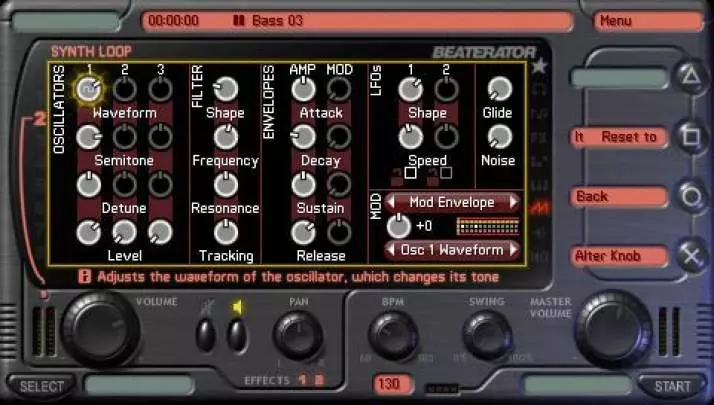This screenshot has width=714, height=405.
Task: Select the Oscillator 1 Waveform knob
Action: 89,89
